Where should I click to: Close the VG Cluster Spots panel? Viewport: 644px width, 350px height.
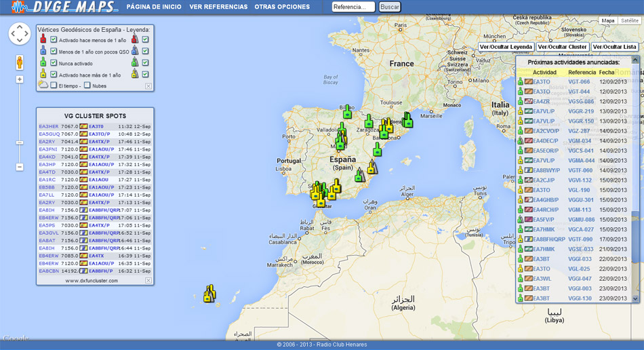pos(148,281)
